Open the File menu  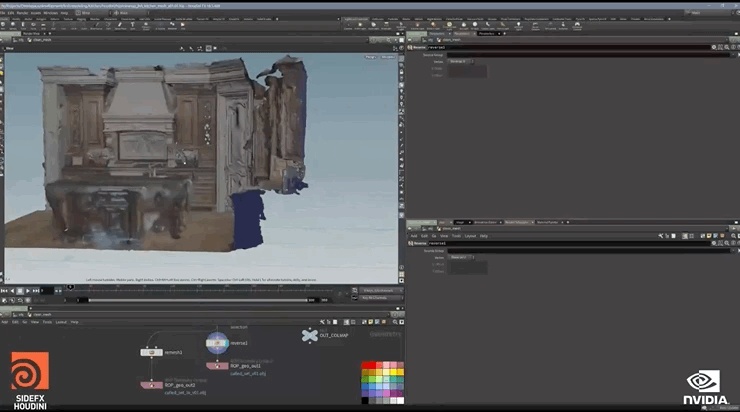tap(4, 12)
